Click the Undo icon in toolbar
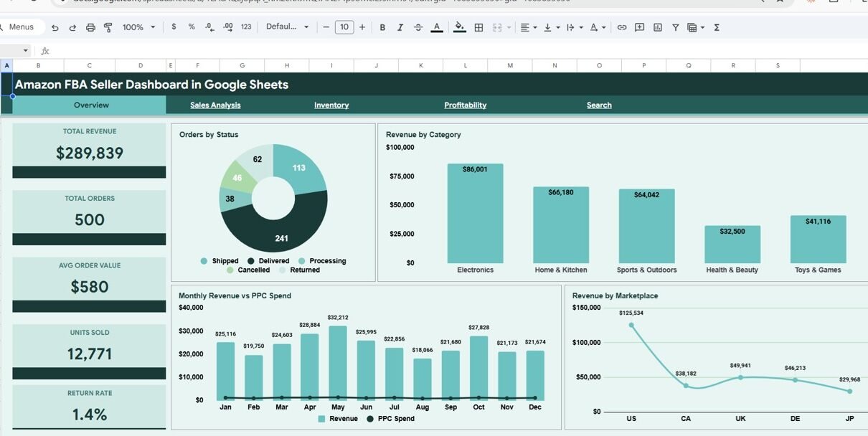Viewport: 868px width, 436px height. pos(55,27)
